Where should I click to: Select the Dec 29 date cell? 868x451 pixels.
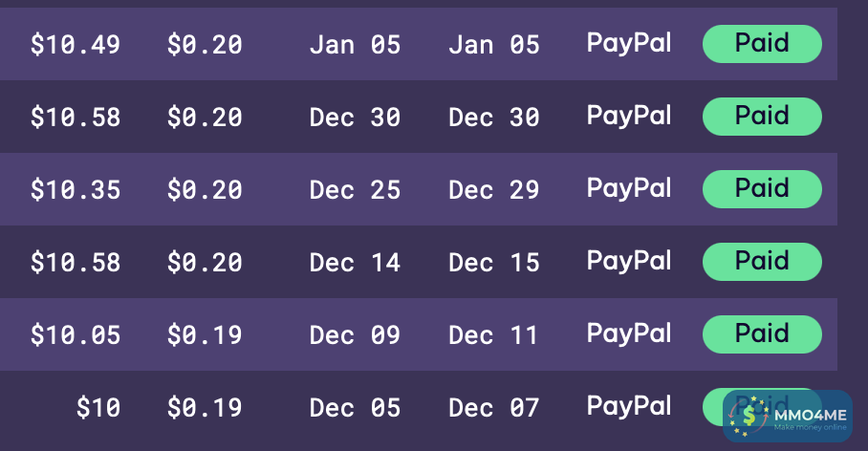coord(494,189)
